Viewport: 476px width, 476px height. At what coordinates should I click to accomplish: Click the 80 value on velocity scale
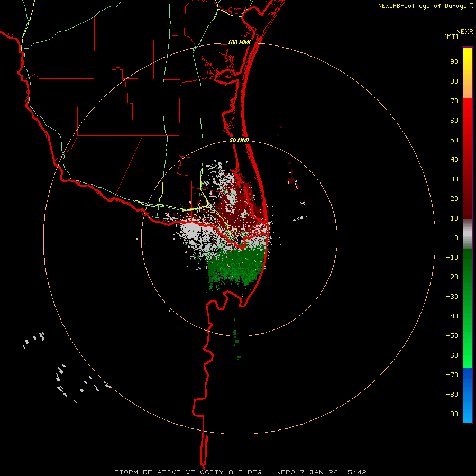pos(454,81)
